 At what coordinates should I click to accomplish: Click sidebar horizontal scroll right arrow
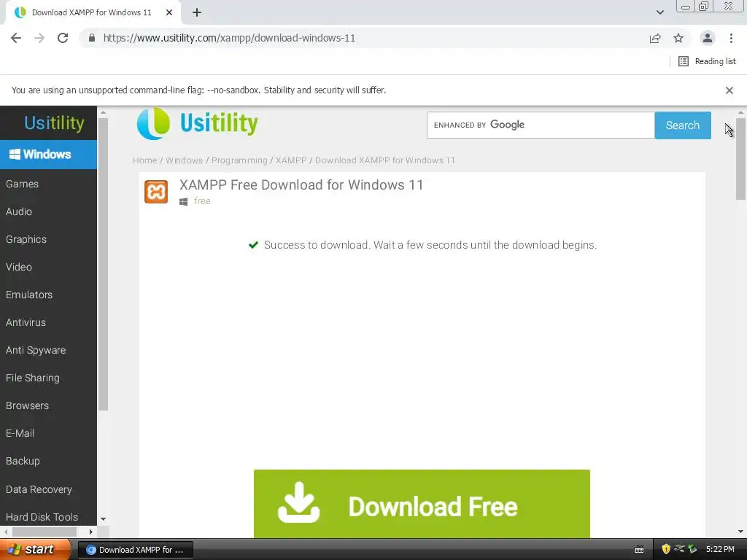pyautogui.click(x=90, y=532)
